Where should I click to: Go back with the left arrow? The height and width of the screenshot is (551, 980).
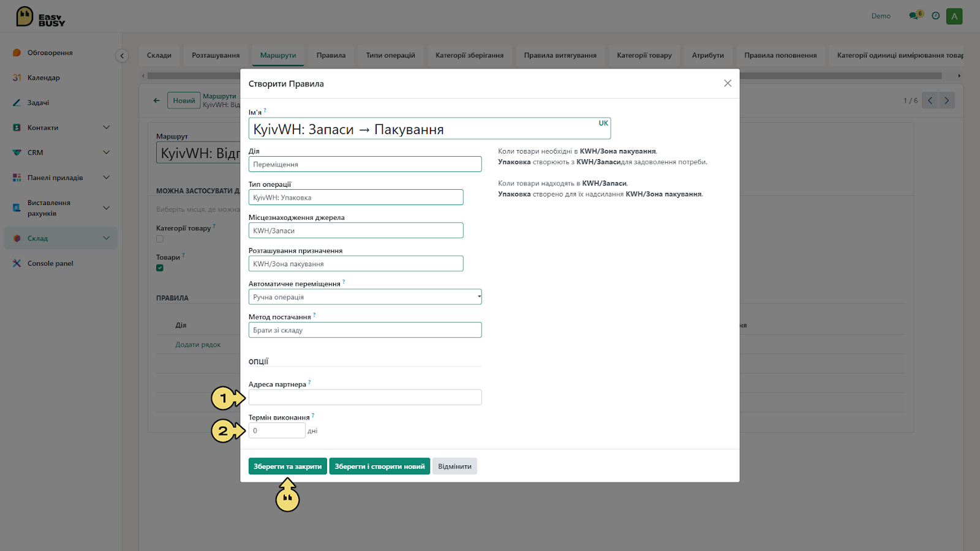(x=156, y=100)
